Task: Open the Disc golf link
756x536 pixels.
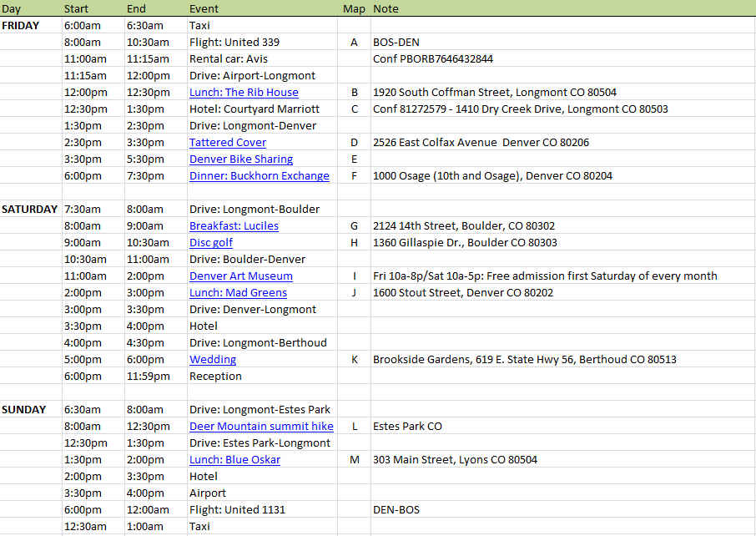Action: point(211,243)
